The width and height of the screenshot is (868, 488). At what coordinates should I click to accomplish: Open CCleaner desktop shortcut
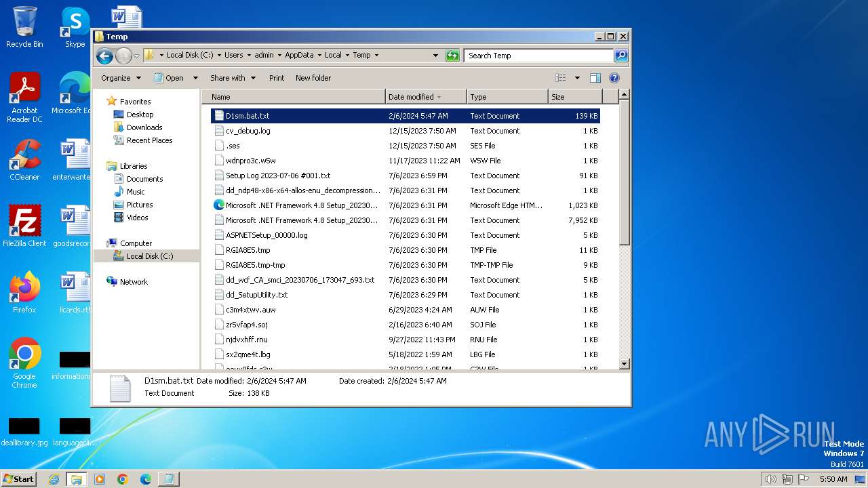point(24,160)
